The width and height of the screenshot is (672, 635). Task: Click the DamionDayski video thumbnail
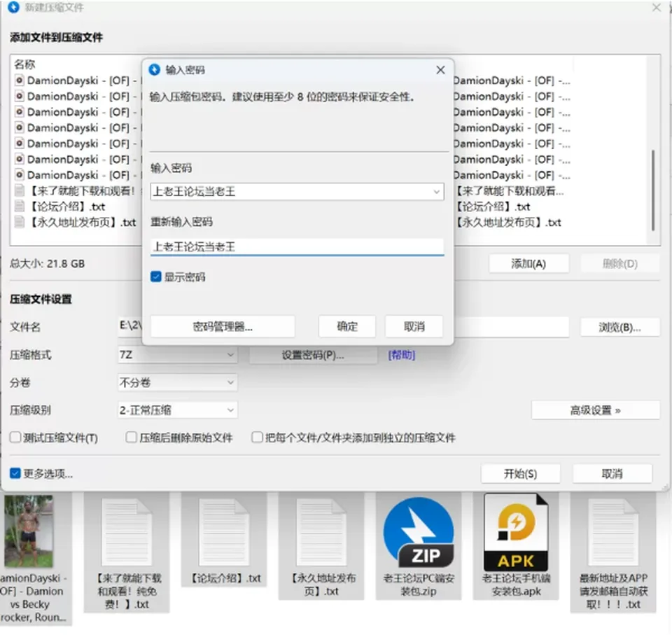click(x=29, y=531)
